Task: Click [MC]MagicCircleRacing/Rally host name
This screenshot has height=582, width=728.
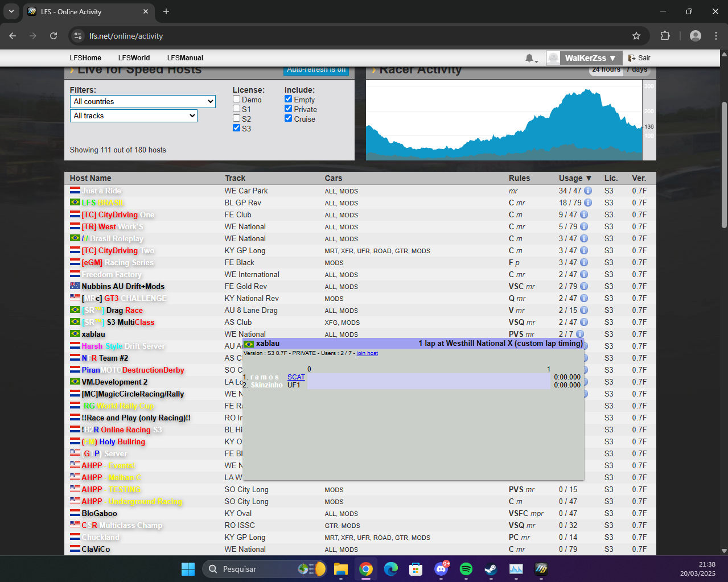Action: pos(133,394)
